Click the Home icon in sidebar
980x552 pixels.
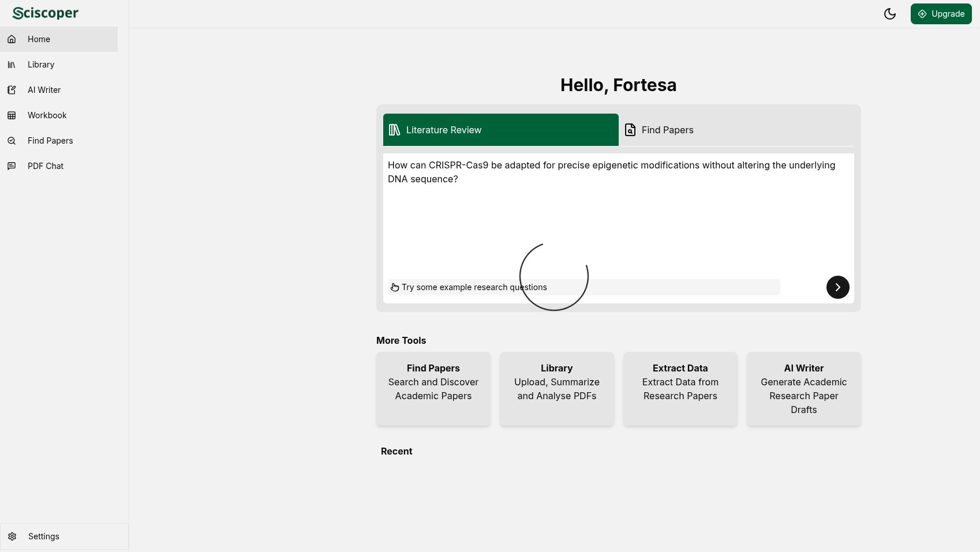pyautogui.click(x=12, y=39)
